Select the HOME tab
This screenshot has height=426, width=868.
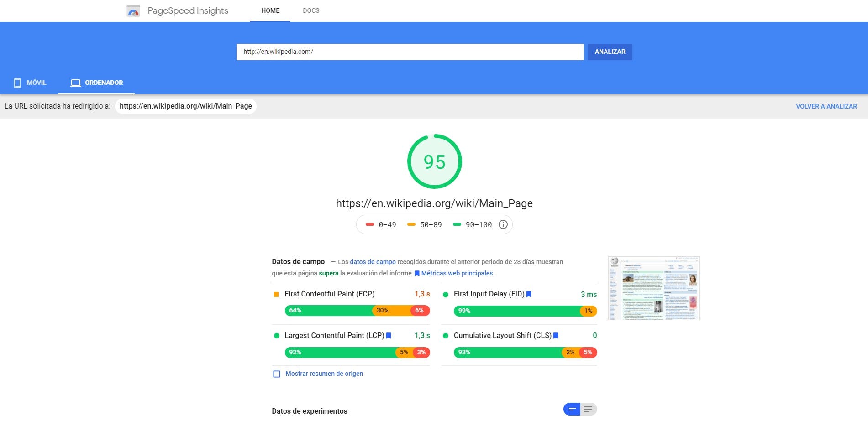click(x=270, y=10)
